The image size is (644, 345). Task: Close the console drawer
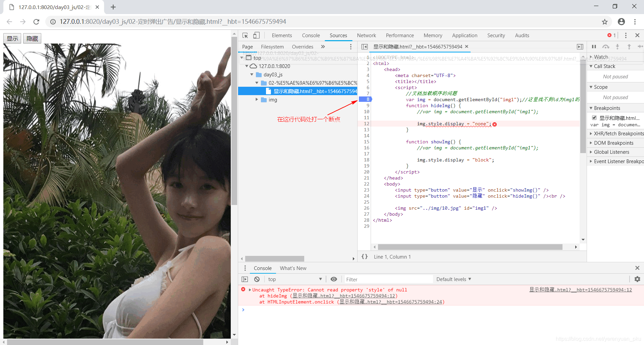tap(637, 268)
